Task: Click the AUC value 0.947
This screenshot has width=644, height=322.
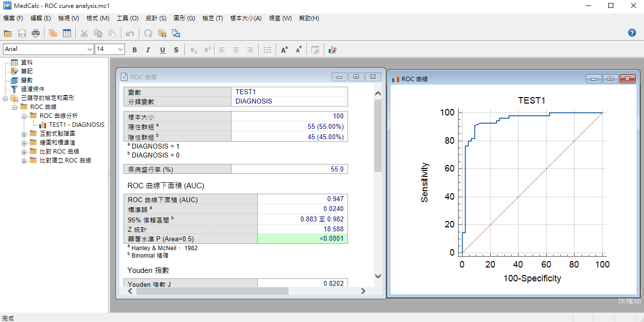Action: [335, 199]
